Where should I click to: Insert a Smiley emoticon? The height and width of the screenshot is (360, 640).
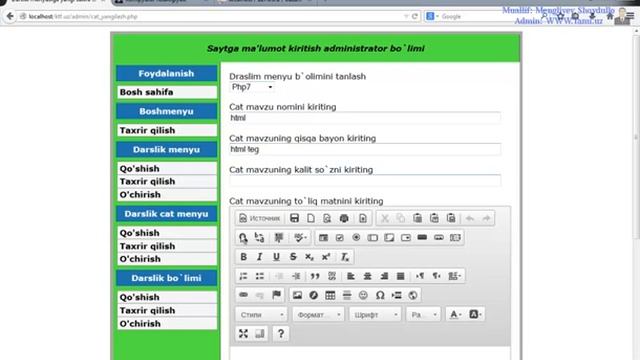point(363,295)
